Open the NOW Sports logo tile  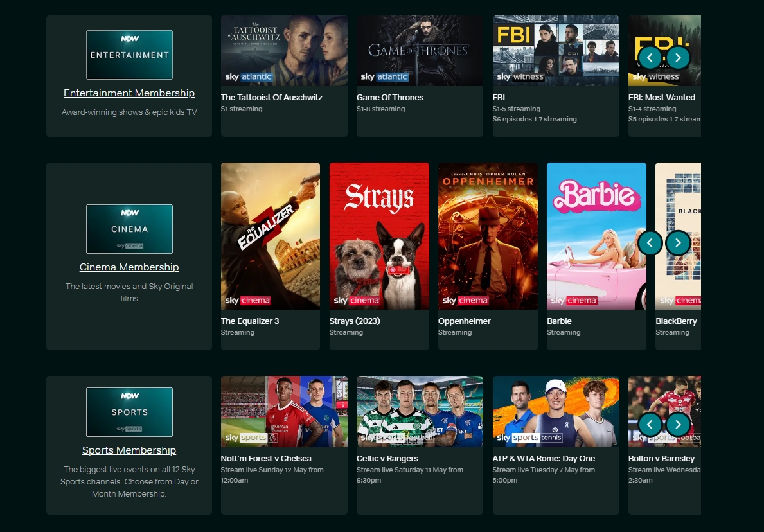click(x=129, y=412)
